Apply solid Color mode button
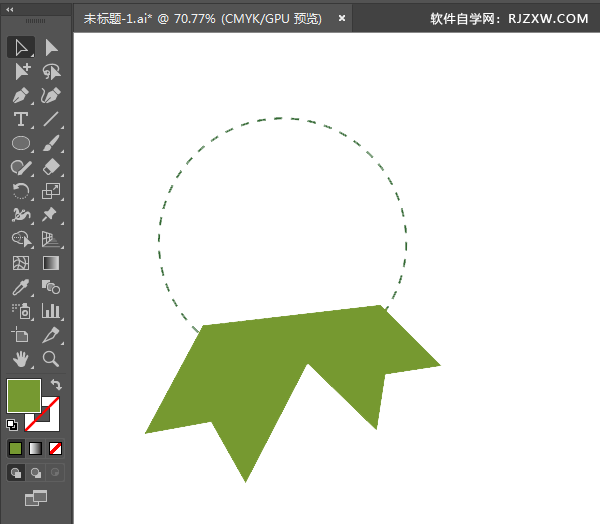Viewport: 600px width, 524px height. (x=16, y=449)
